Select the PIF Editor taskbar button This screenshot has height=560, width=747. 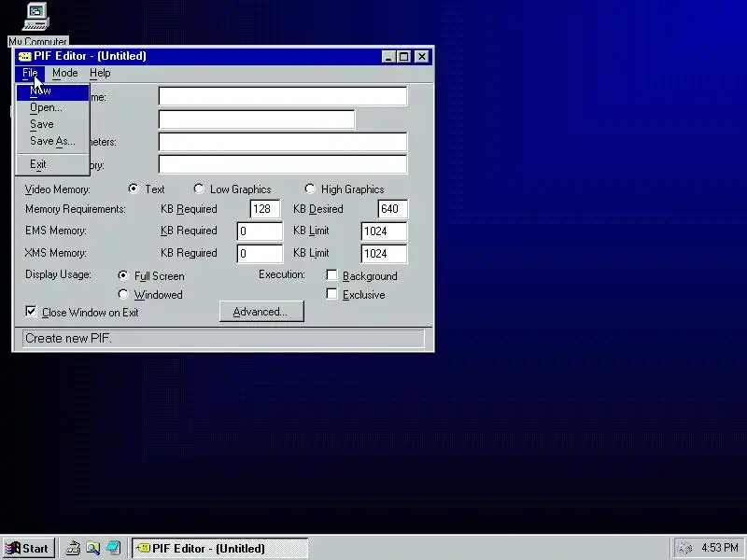click(220, 549)
